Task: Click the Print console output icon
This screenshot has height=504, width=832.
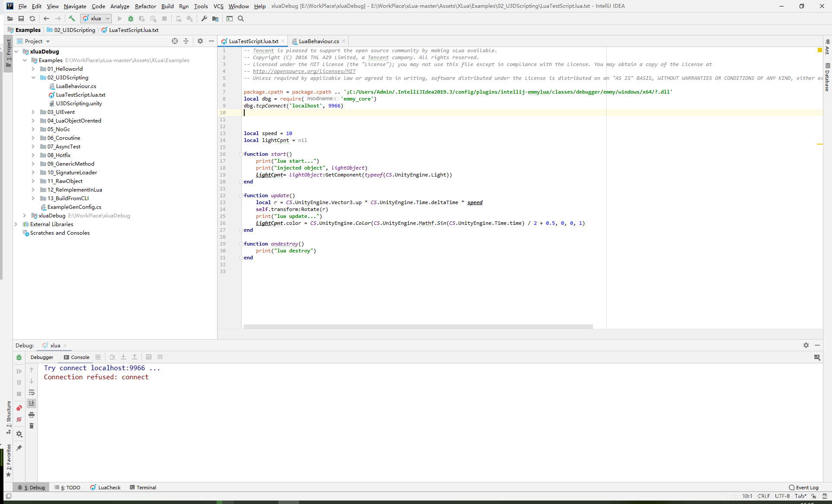Action: 32,415
